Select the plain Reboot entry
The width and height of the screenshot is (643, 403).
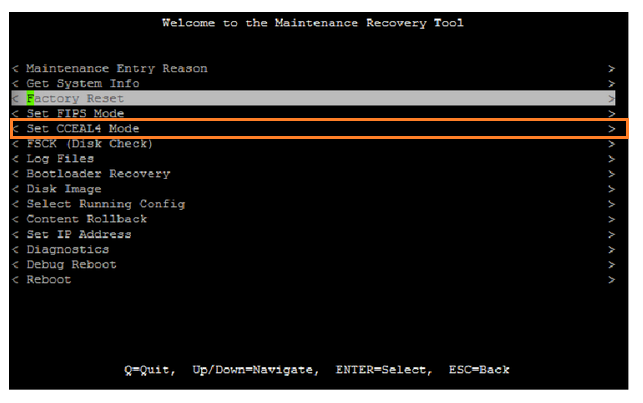click(x=313, y=280)
